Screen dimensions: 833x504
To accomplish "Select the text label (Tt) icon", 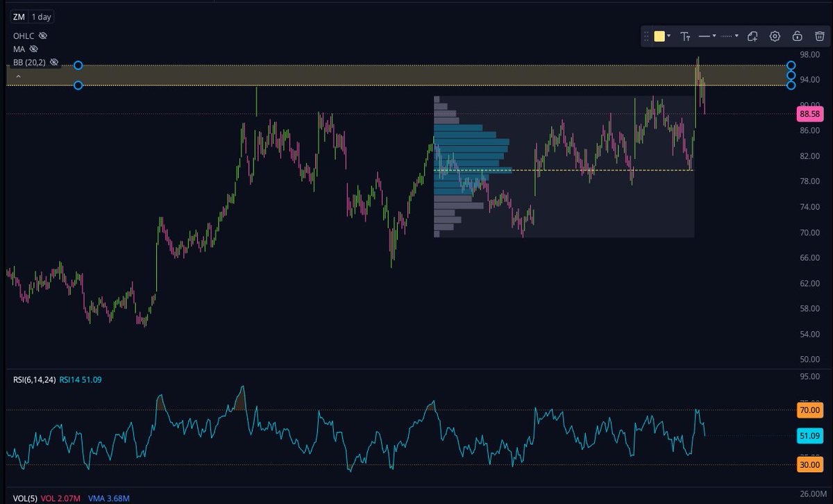I will coord(685,36).
